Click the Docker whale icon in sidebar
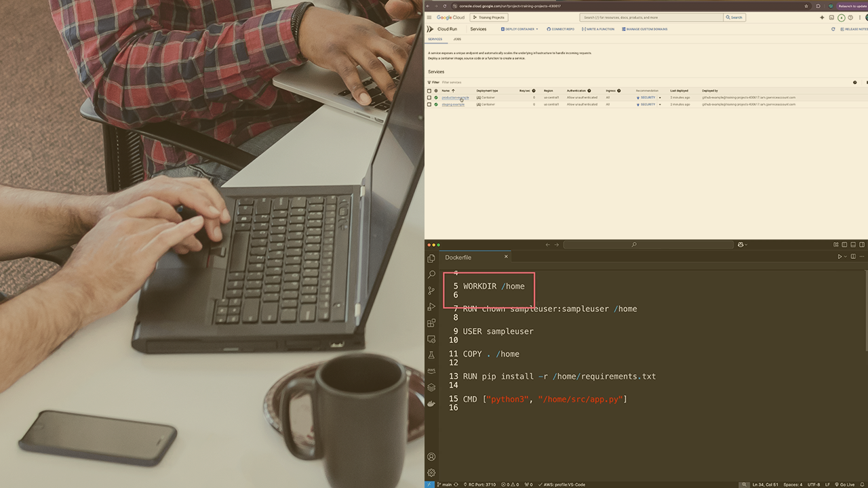The image size is (868, 488). pyautogui.click(x=431, y=403)
